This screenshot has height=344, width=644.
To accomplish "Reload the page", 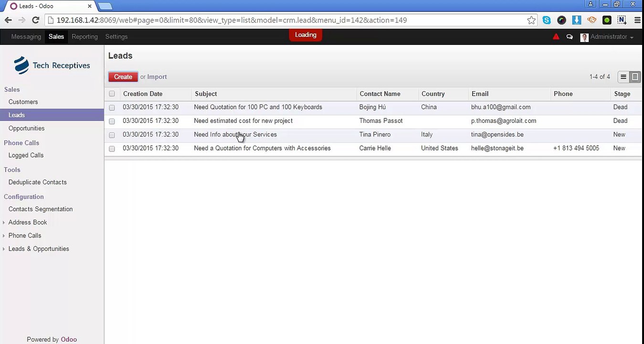I will point(35,20).
